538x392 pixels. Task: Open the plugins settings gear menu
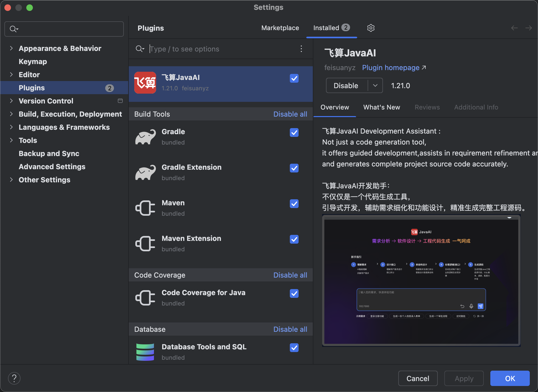371,28
